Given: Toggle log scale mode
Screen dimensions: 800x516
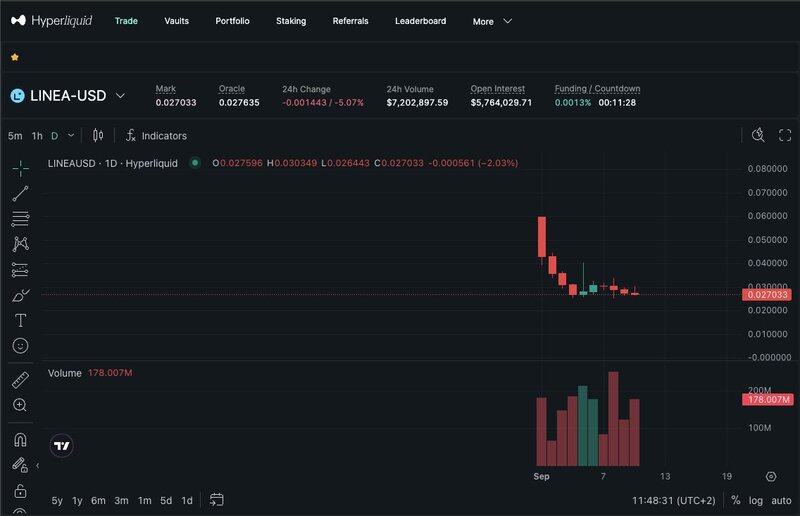Looking at the screenshot, I should [756, 500].
